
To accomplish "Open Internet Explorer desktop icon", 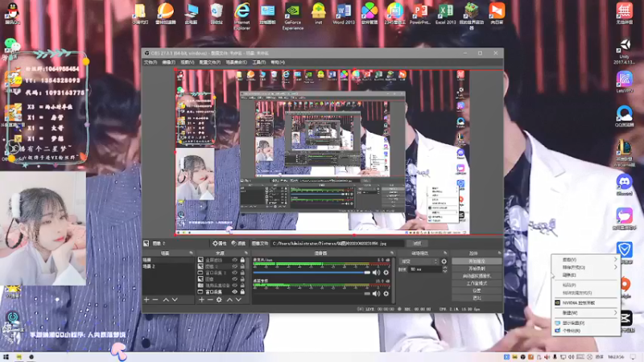I will (x=242, y=15).
